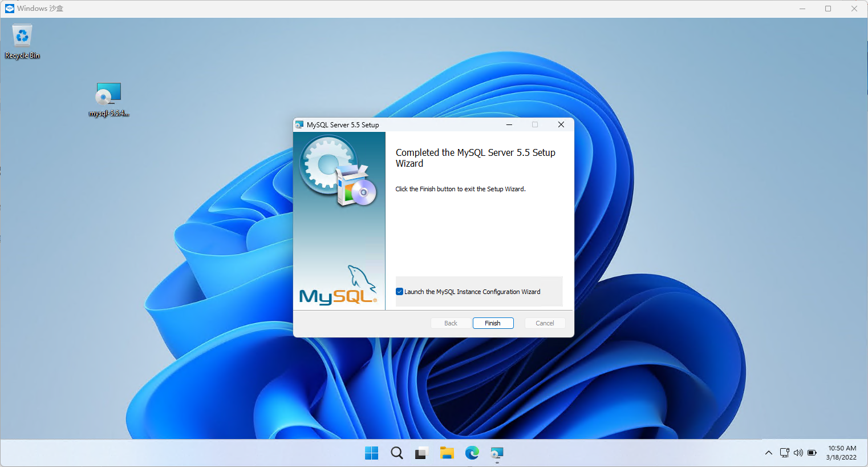The height and width of the screenshot is (467, 868).
Task: Click the Cancel button in setup wizard
Action: pyautogui.click(x=545, y=323)
